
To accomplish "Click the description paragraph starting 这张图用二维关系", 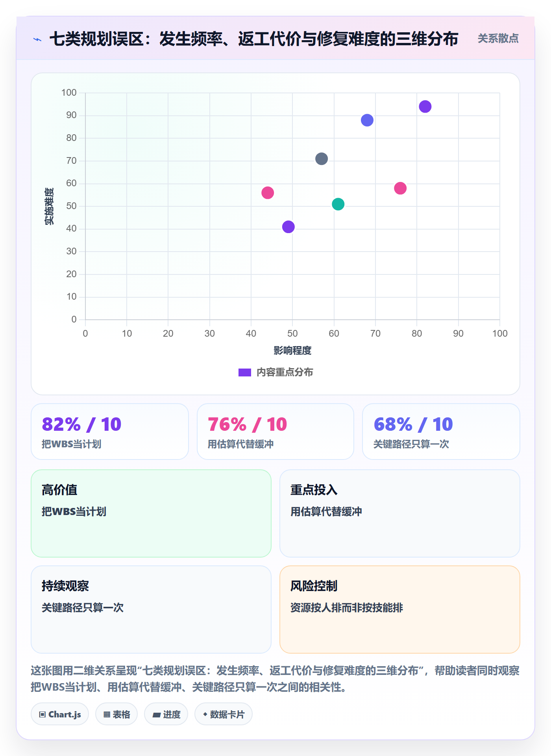I will [x=275, y=679].
